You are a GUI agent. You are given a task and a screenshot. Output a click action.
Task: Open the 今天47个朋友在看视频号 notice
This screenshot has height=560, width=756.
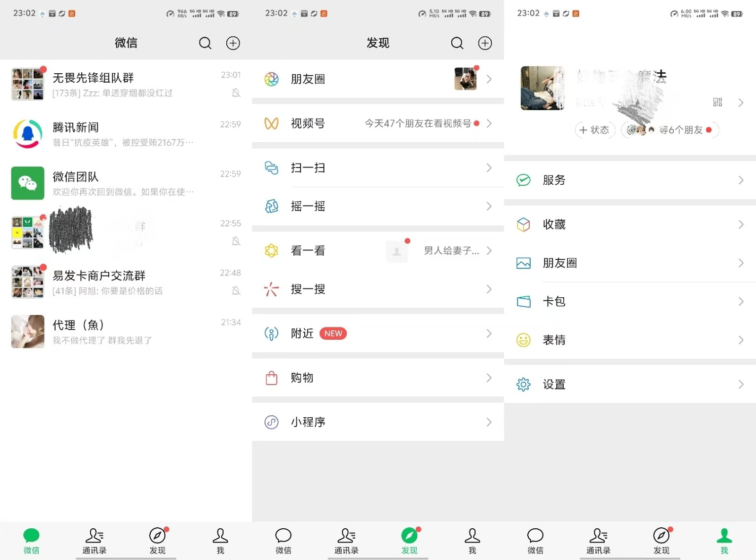[418, 123]
